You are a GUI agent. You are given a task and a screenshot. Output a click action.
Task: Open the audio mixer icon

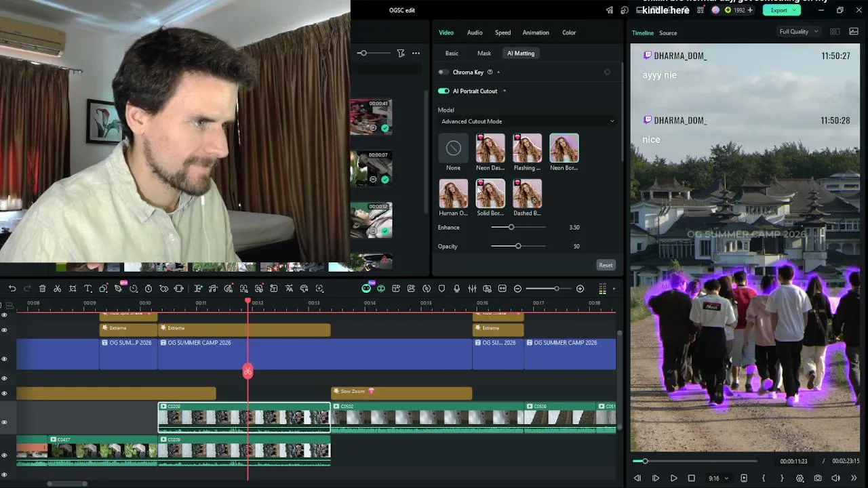(x=472, y=289)
